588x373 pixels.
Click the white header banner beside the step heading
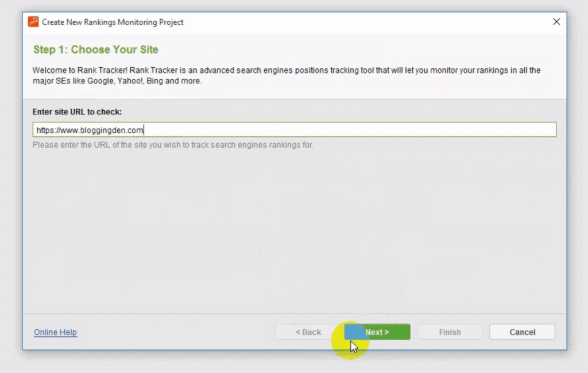pyautogui.click(x=373, y=50)
